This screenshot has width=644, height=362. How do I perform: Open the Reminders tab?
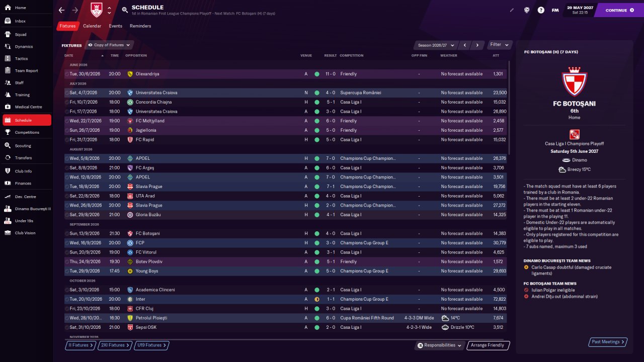click(x=140, y=26)
